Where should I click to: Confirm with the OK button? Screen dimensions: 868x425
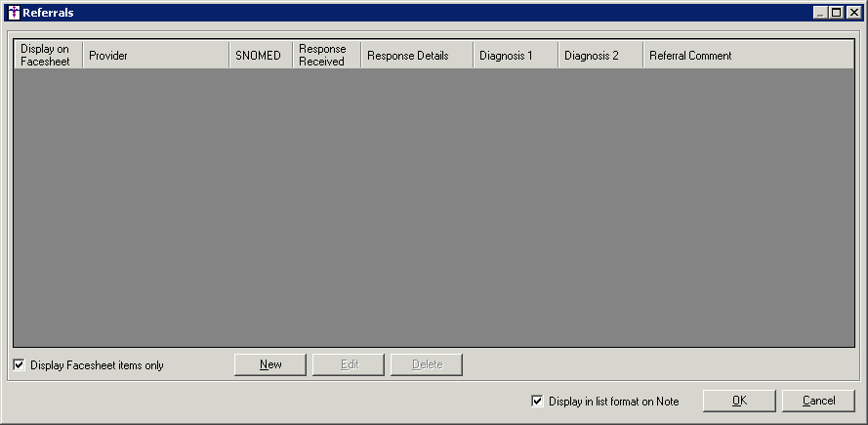(739, 401)
